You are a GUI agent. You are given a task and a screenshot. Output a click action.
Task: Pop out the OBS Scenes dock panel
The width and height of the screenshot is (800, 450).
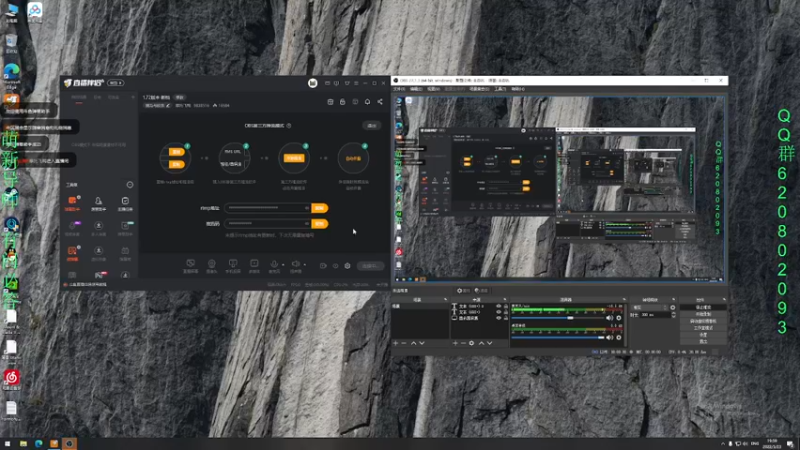445,299
